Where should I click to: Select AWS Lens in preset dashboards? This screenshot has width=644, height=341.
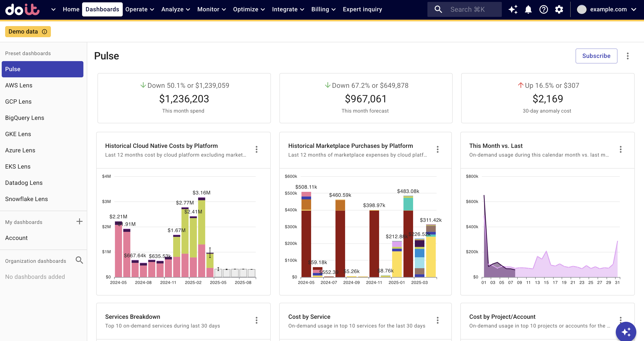(x=19, y=85)
